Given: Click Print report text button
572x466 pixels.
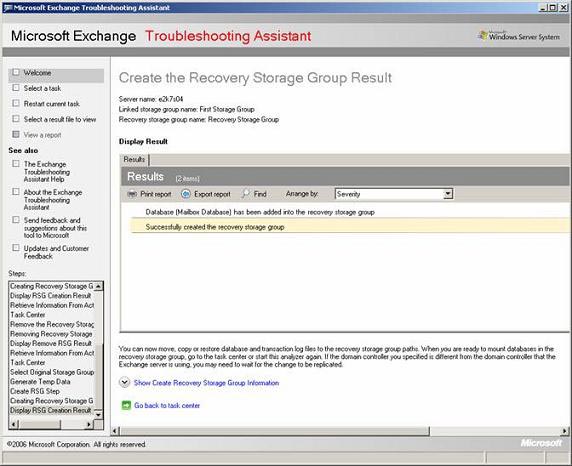Looking at the screenshot, I should coord(156,194).
